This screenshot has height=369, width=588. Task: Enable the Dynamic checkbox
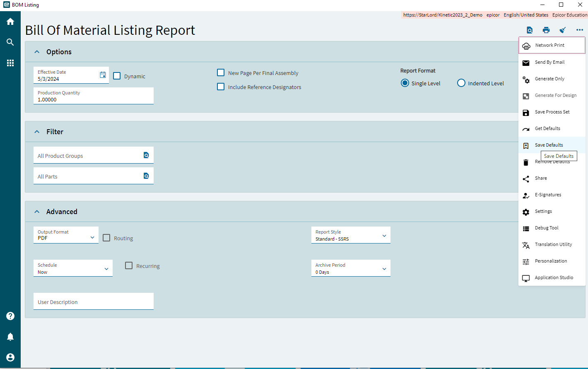click(116, 76)
